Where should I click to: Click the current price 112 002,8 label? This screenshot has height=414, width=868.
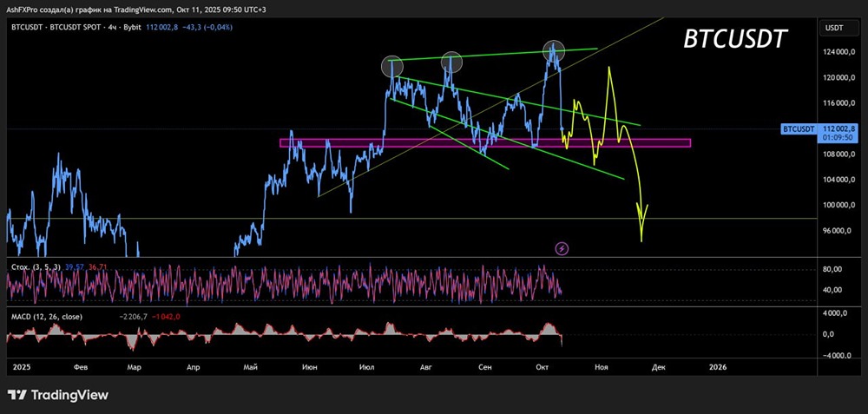(x=840, y=128)
